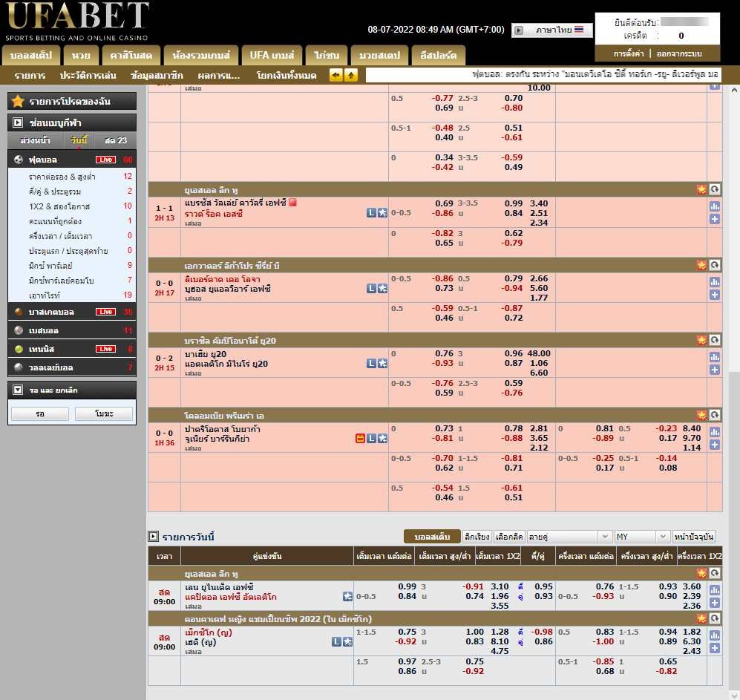Open the สายคู่ sort dropdown

569,537
